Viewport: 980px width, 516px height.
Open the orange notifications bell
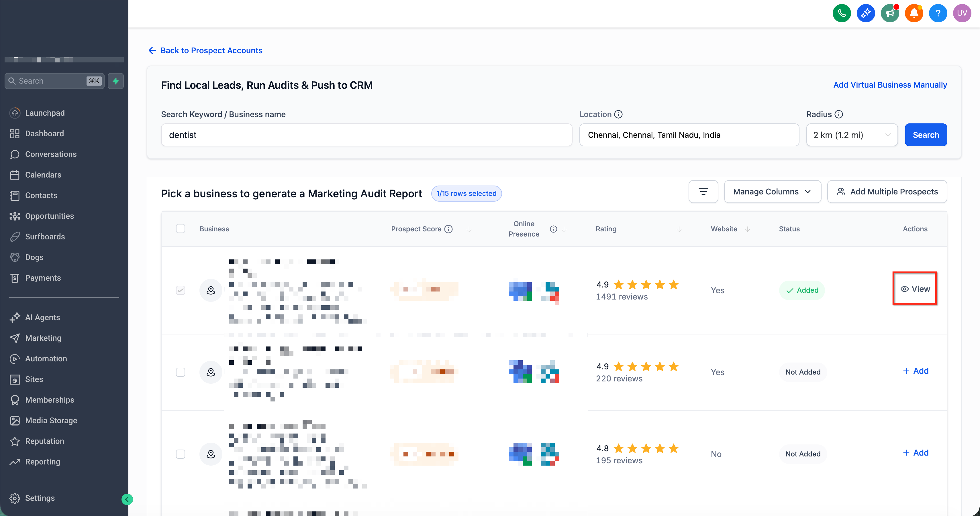click(914, 13)
